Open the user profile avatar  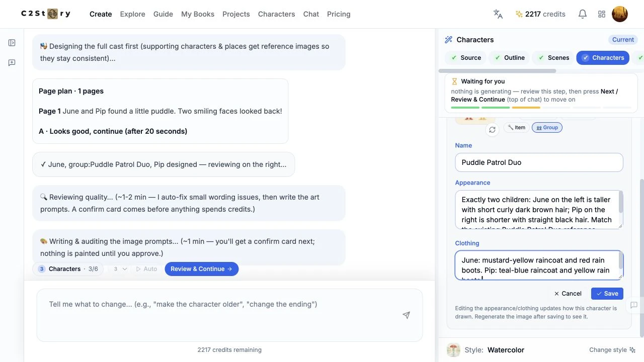pyautogui.click(x=620, y=14)
